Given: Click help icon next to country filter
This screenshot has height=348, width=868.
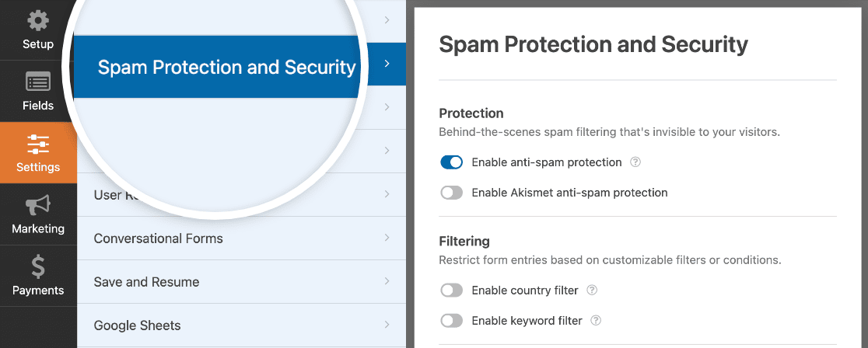Looking at the screenshot, I should pos(592,291).
